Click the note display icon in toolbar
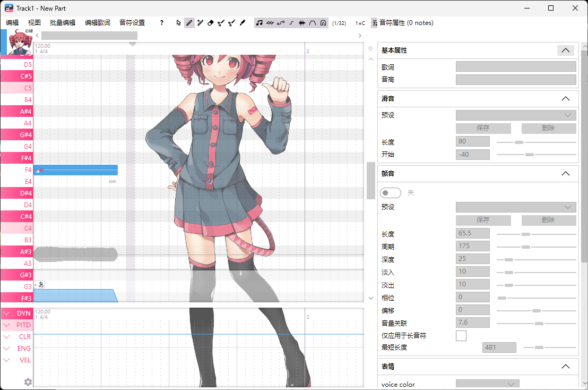The width and height of the screenshot is (588, 390). (259, 23)
